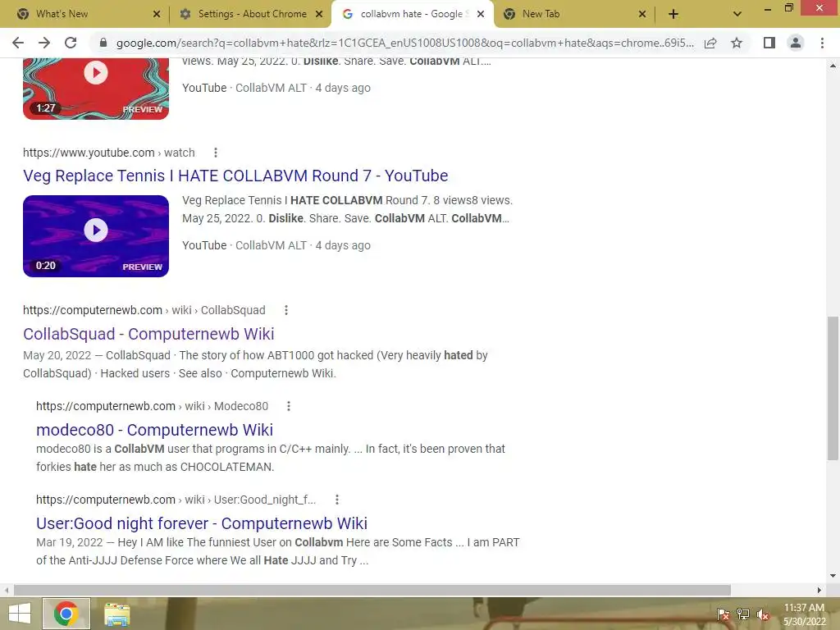Open Veg Replace Tennis Round 7 YouTube link

235,176
